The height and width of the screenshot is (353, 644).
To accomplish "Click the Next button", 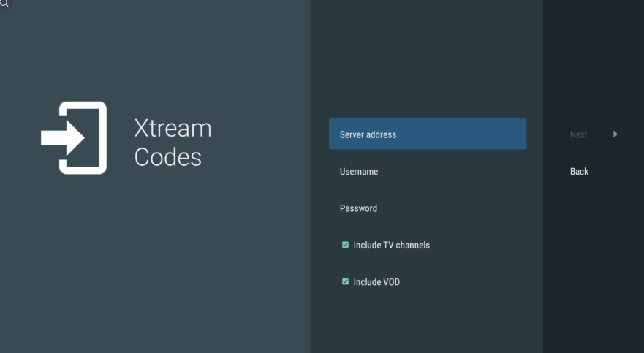I will [x=578, y=134].
